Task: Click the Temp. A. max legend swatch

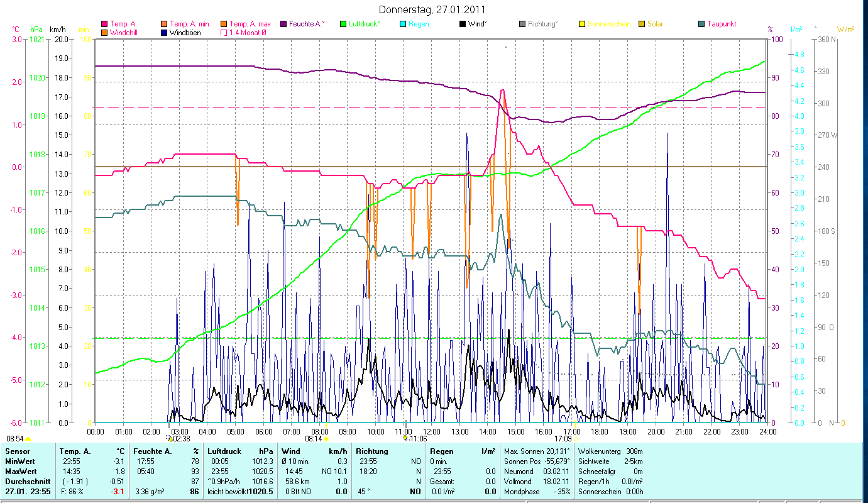Action: tap(224, 24)
